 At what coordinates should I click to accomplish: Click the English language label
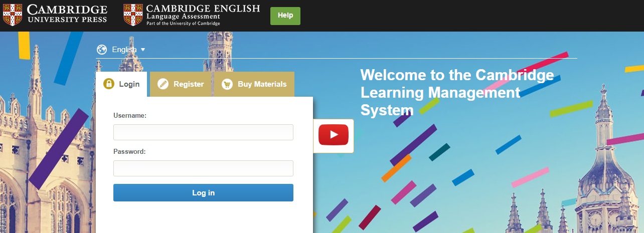click(x=124, y=50)
